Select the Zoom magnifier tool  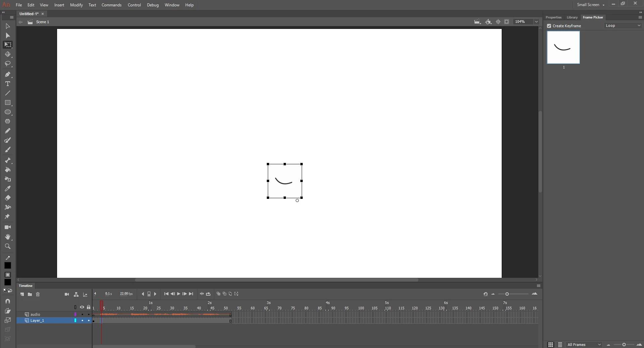pos(8,246)
